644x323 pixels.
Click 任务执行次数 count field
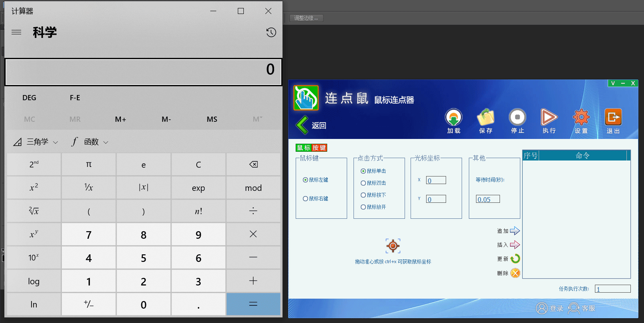tap(612, 289)
